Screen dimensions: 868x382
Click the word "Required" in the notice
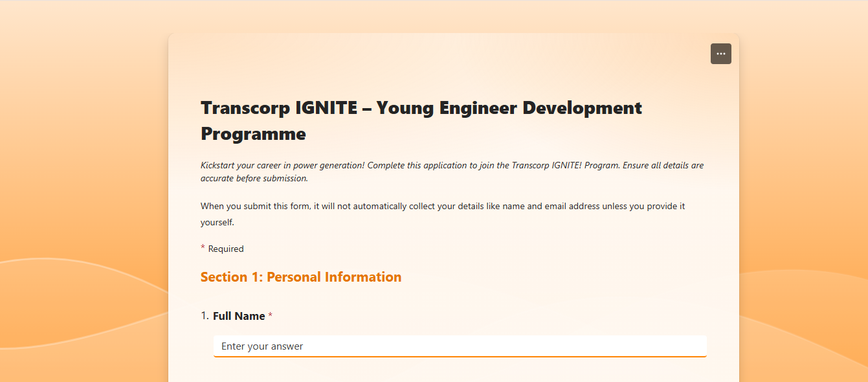(x=226, y=248)
